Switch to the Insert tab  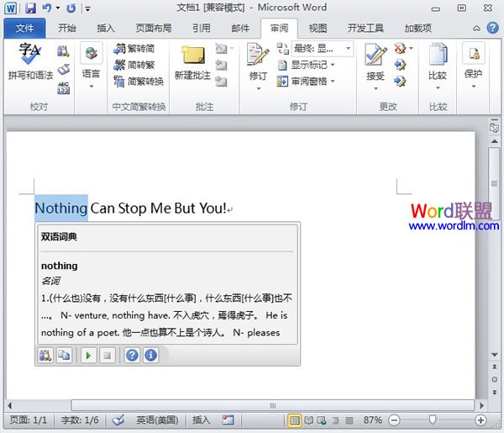[106, 29]
